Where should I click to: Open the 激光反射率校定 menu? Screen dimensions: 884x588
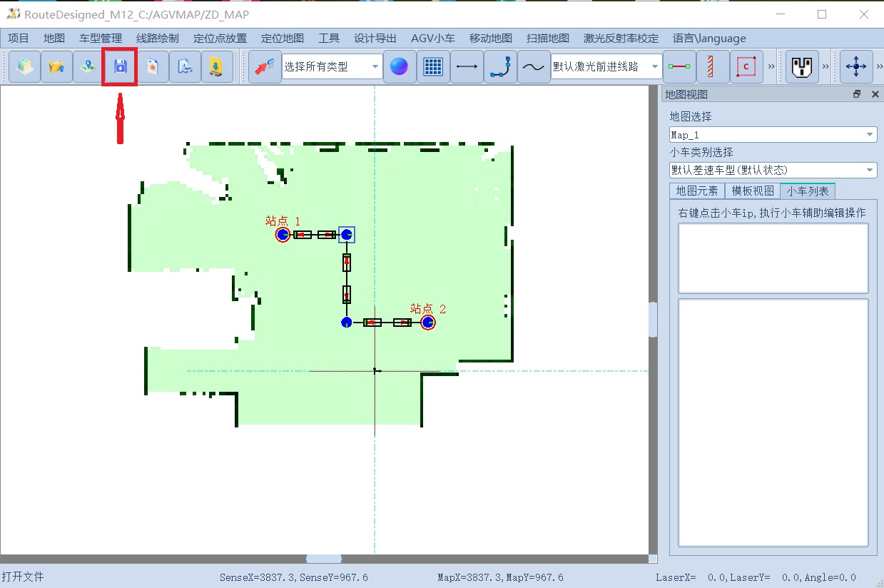coord(621,39)
